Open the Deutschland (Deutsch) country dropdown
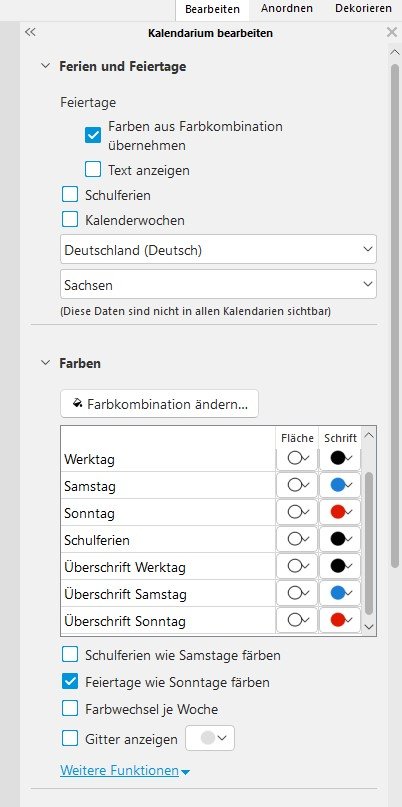Viewport: 402px width, 807px height. [218, 250]
